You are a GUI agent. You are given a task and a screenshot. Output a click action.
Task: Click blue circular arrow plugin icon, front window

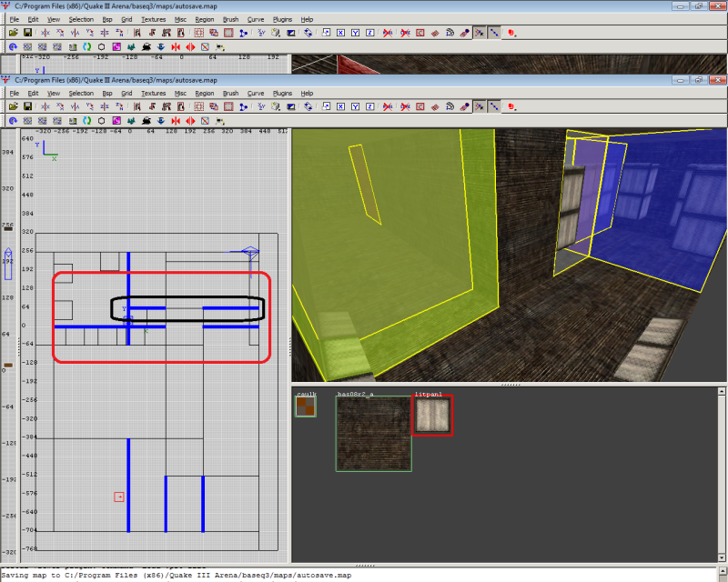click(13, 121)
